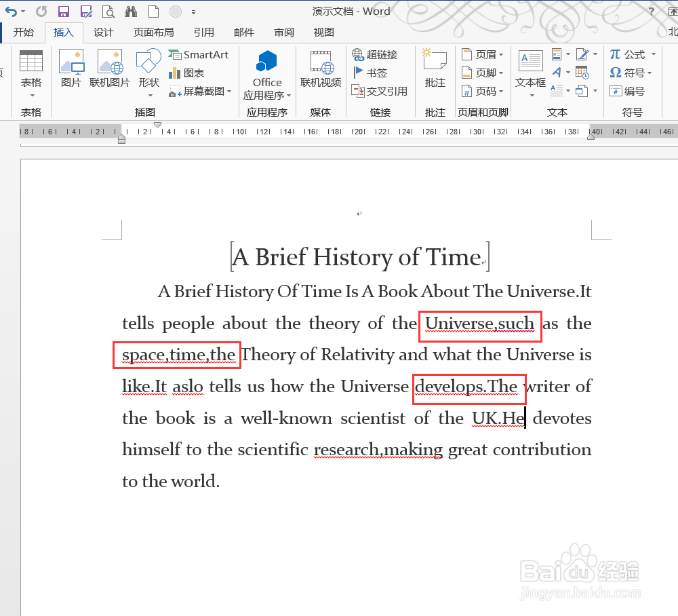678x616 pixels.
Task: Insert online video via 联机视频
Action: 321,69
